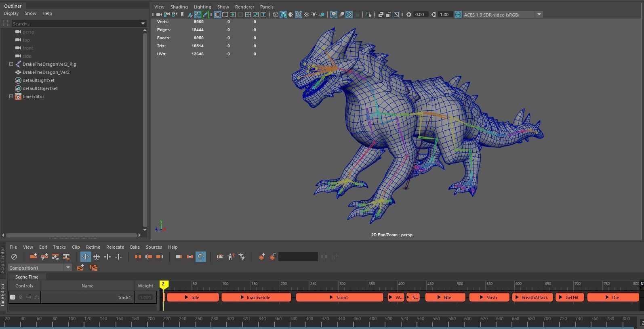644x329 pixels.
Task: Open the viewport Panels menu
Action: tap(267, 7)
